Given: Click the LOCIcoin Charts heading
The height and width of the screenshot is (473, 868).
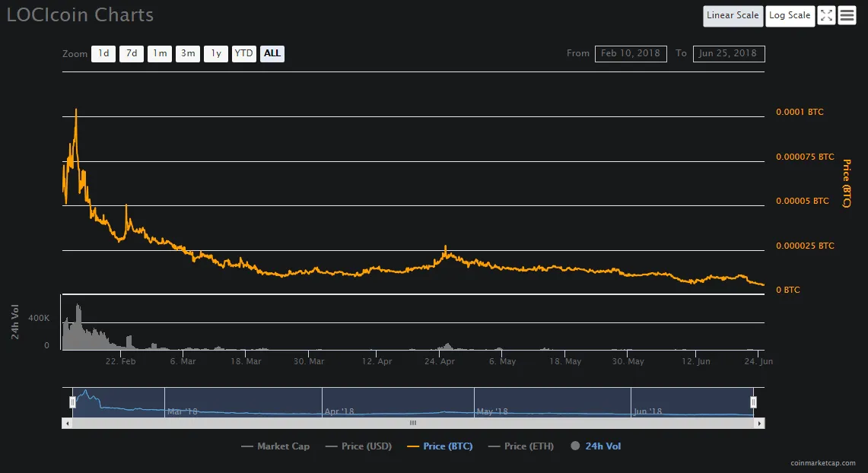Looking at the screenshot, I should [x=81, y=15].
